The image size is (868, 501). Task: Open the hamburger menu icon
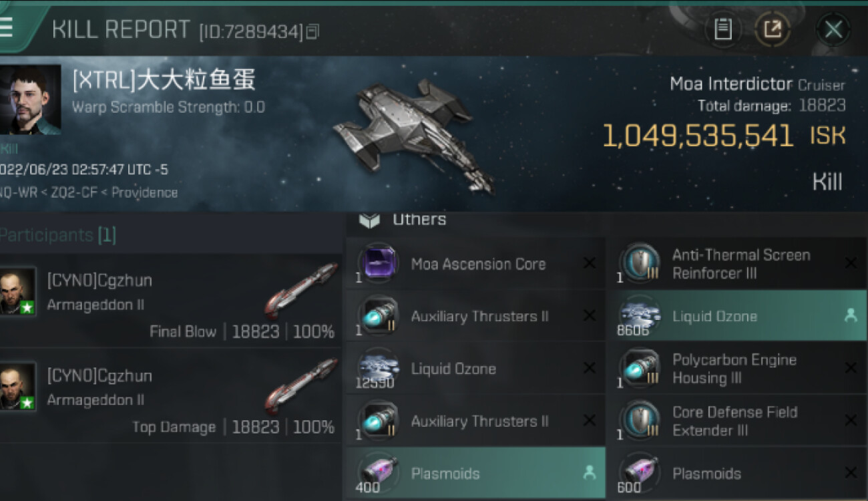pos(6,28)
